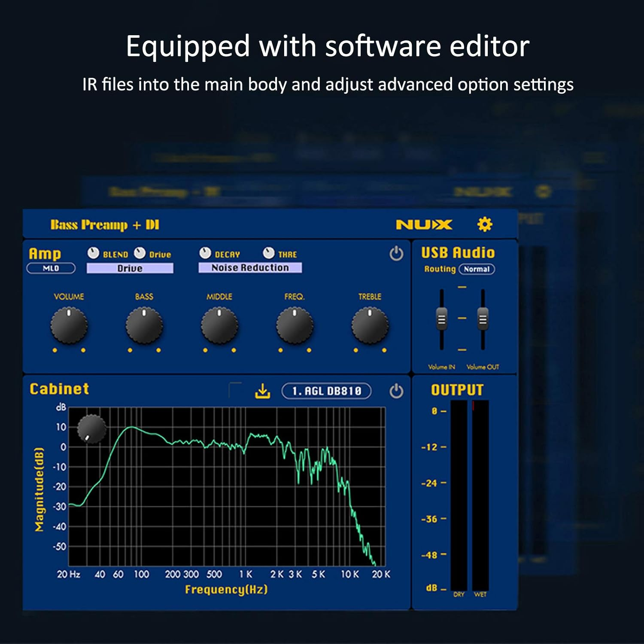The image size is (644, 644).
Task: Click the small Drive knob
Action: (140, 253)
